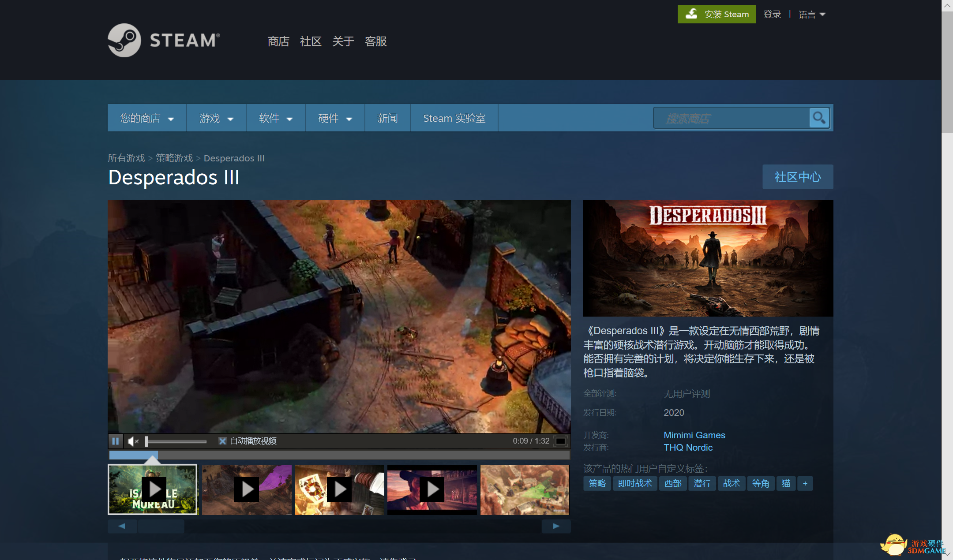Click the page vertical scrollbar thumb

[x=947, y=72]
